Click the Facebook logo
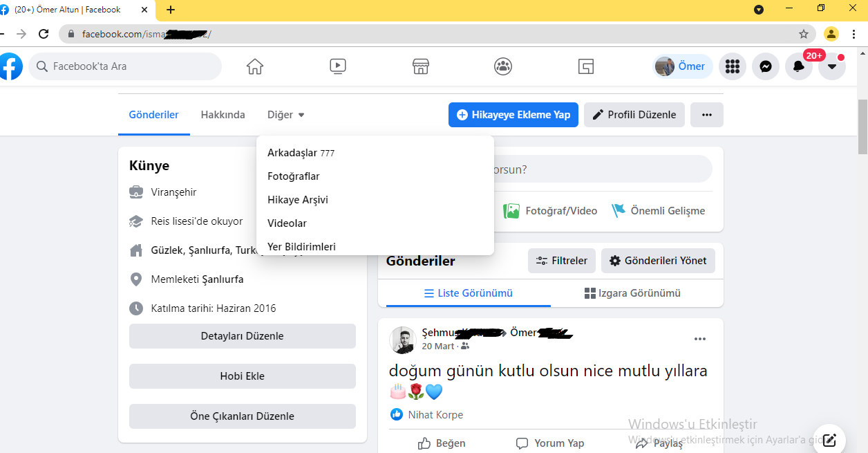The width and height of the screenshot is (868, 453). (10, 66)
